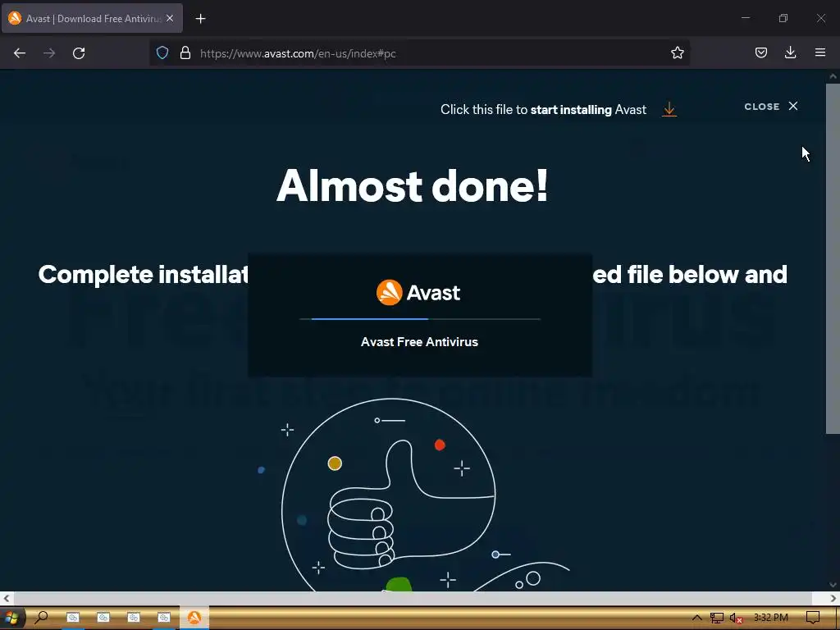Click the thumbs-up illustration
Image resolution: width=840 pixels, height=630 pixels.
click(x=388, y=495)
